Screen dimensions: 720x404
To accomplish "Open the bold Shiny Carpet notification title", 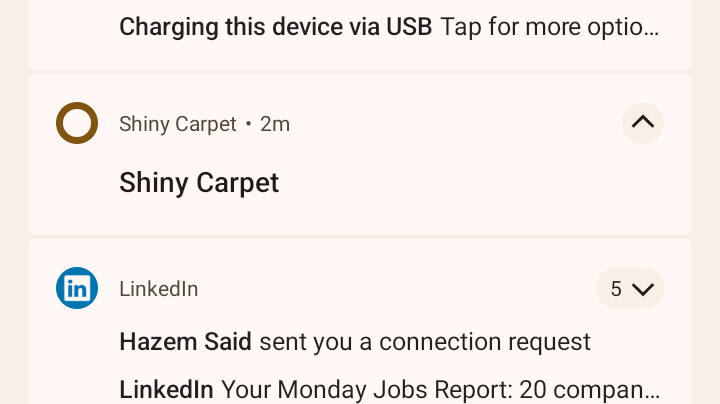I will tap(198, 183).
